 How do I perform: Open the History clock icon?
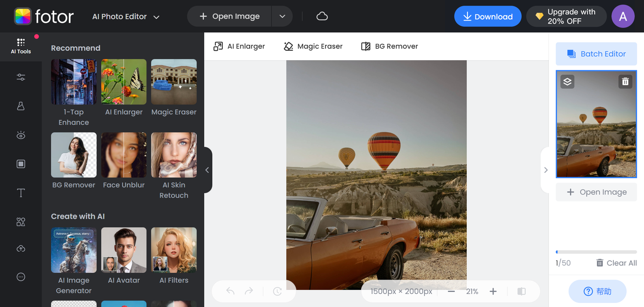click(x=277, y=291)
